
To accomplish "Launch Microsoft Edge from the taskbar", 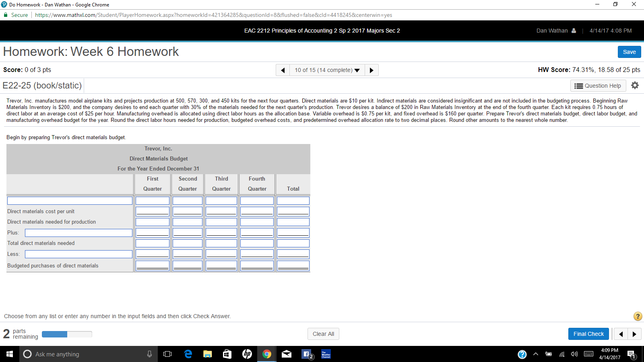I will click(188, 354).
